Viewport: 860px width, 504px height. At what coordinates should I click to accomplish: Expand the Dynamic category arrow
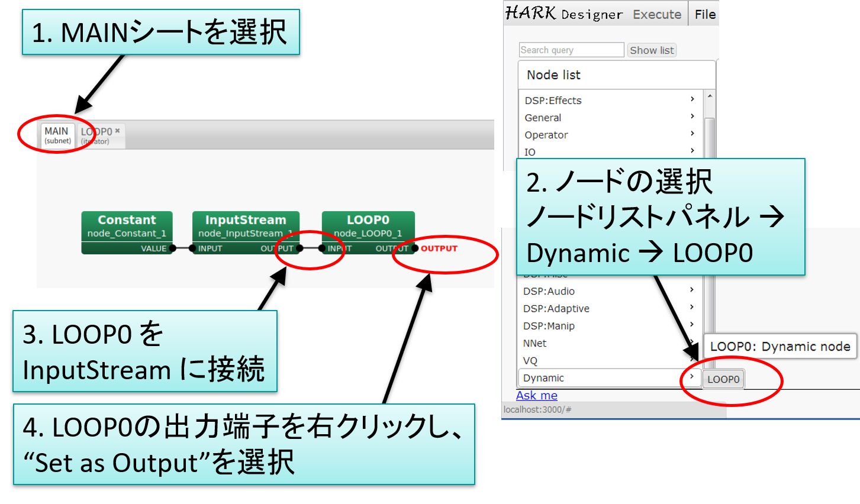(691, 377)
